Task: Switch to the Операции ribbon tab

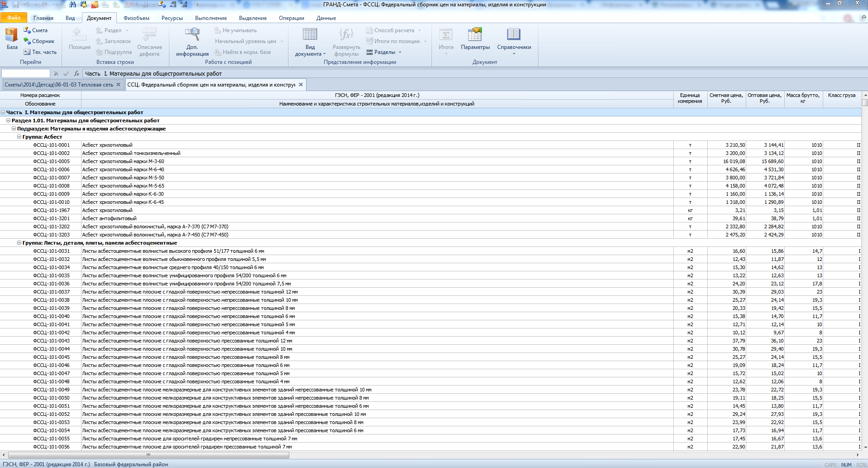Action: [292, 18]
